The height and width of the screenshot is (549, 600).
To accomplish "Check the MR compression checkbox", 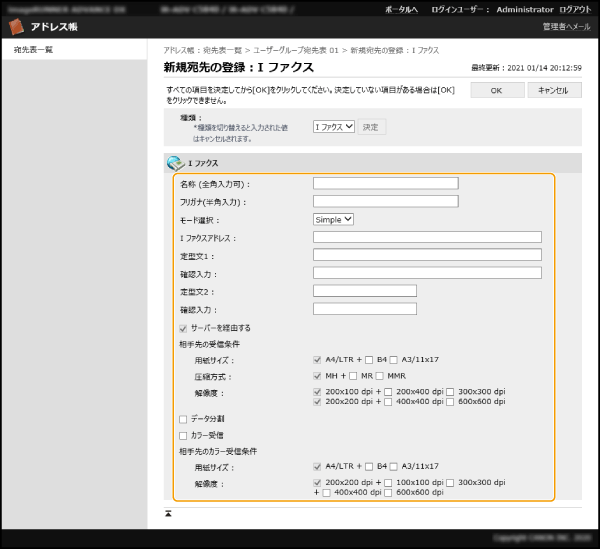I will [x=353, y=375].
